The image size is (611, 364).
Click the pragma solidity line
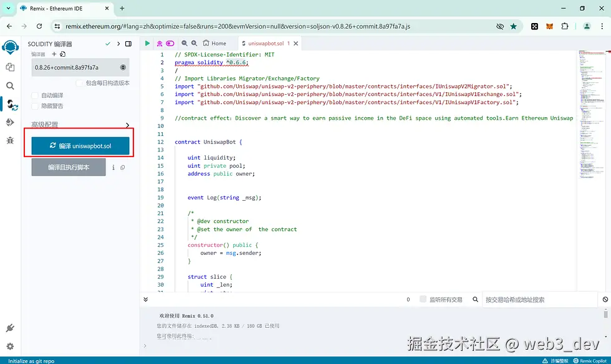(211, 62)
